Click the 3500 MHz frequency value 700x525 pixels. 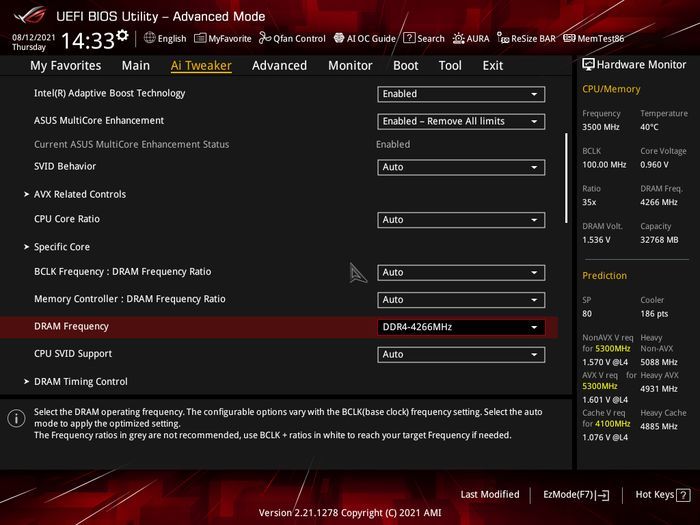[600, 127]
